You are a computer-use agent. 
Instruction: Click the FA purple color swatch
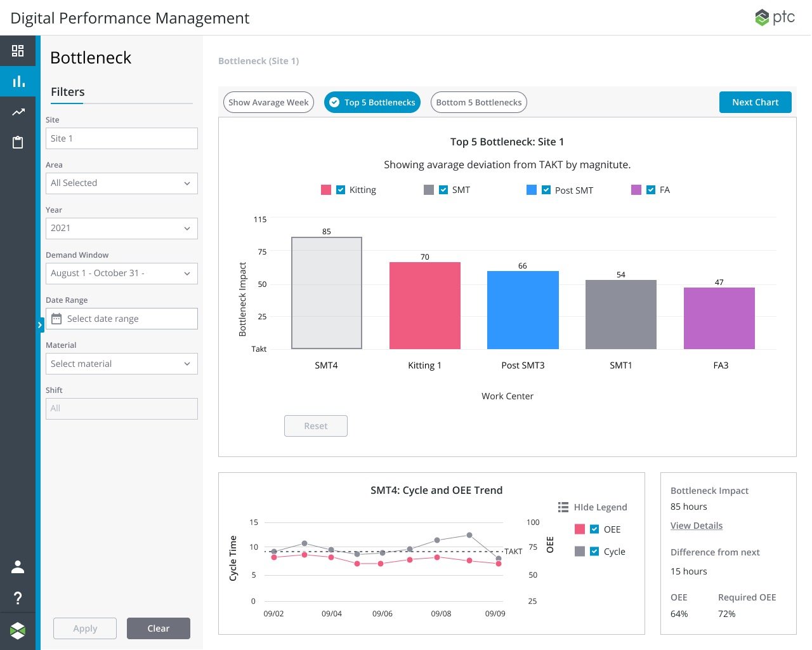click(636, 190)
